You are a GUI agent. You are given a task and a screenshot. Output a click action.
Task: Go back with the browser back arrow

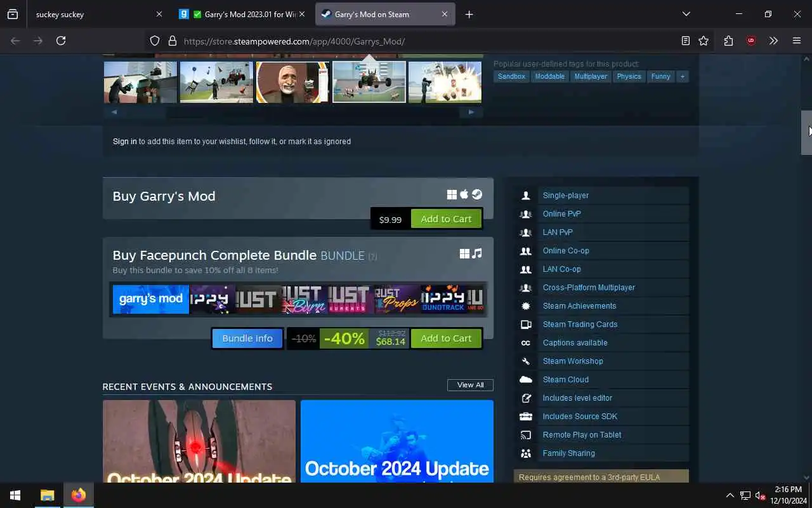click(15, 41)
